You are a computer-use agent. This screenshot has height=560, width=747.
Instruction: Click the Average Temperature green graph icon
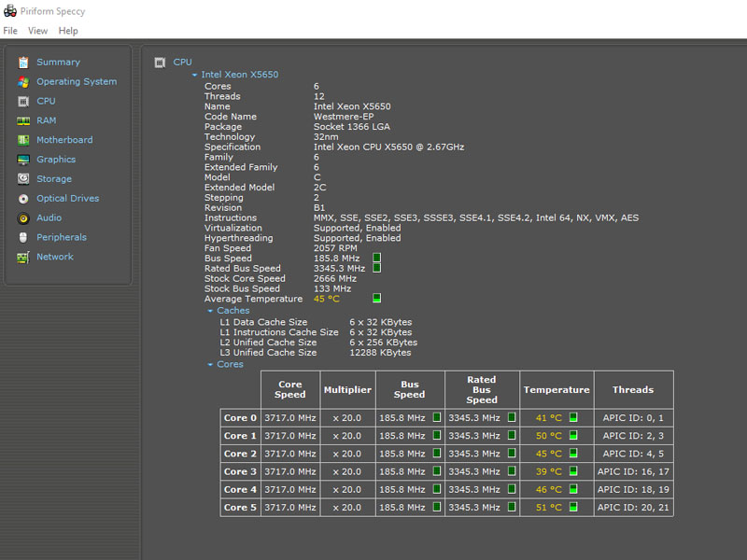[x=377, y=298]
